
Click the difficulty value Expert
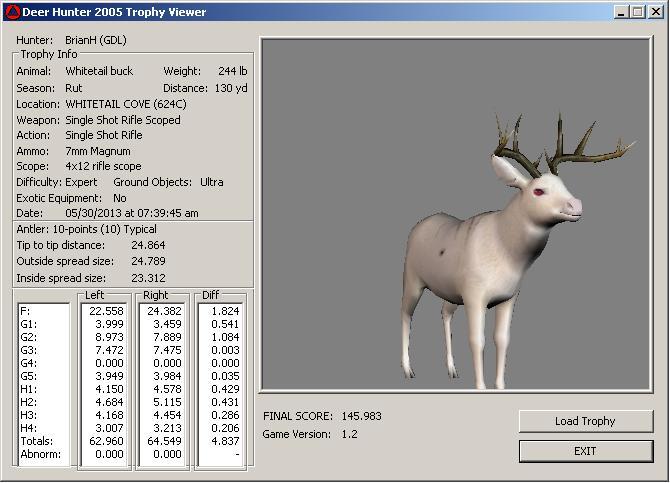pyautogui.click(x=81, y=182)
